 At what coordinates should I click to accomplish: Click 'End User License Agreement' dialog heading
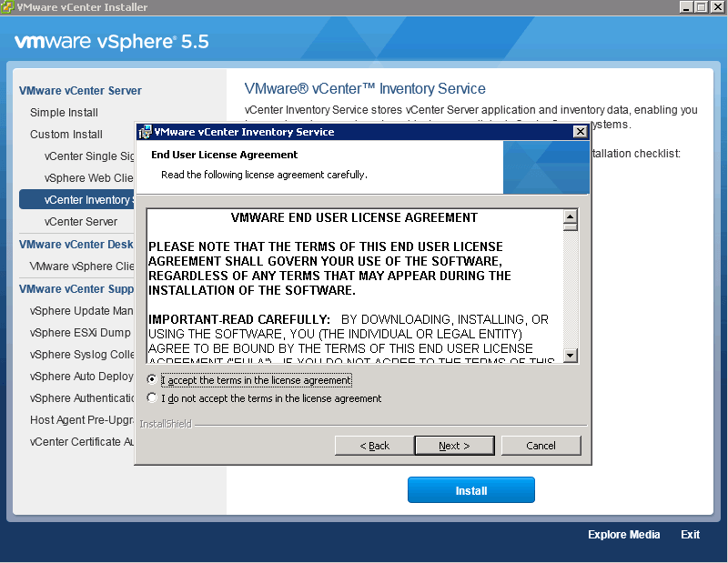(224, 155)
